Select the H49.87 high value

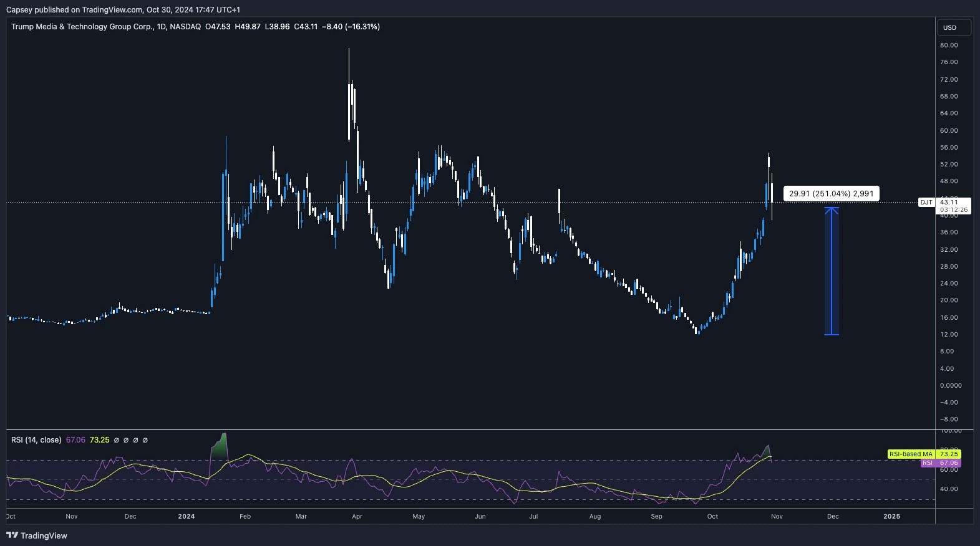pos(248,27)
